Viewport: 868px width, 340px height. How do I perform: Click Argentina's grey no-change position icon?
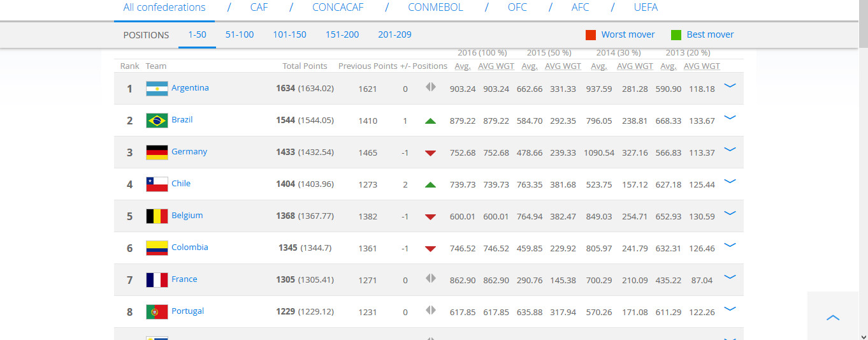(431, 87)
